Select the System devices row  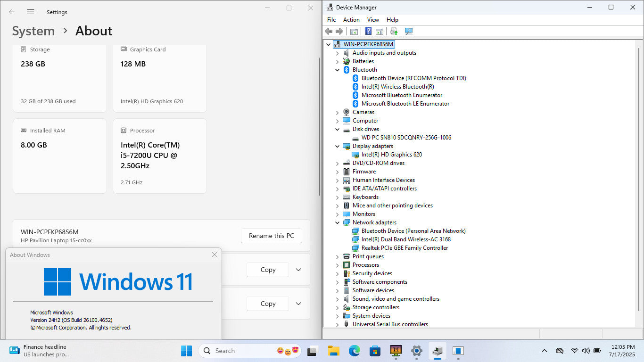(372, 316)
